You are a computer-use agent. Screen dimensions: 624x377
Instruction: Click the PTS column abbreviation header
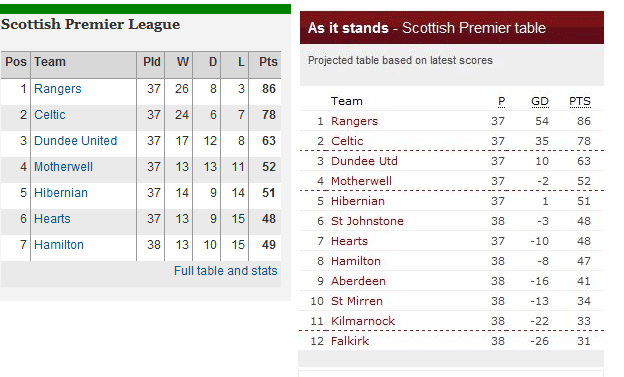580,102
